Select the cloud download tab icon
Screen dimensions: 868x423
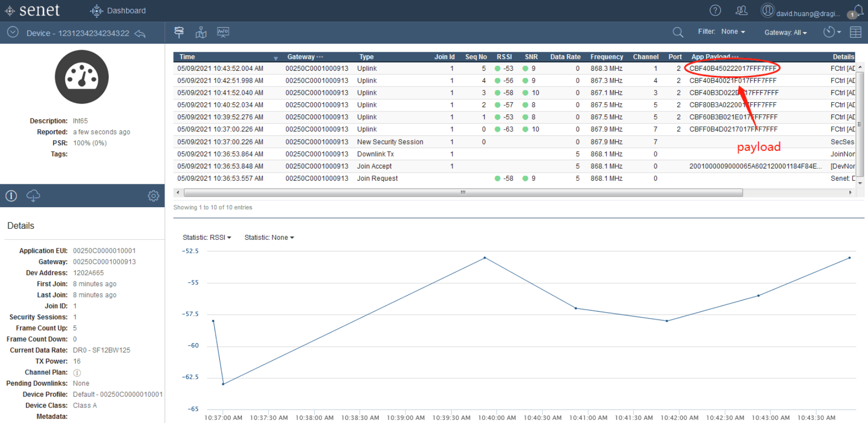coord(33,196)
